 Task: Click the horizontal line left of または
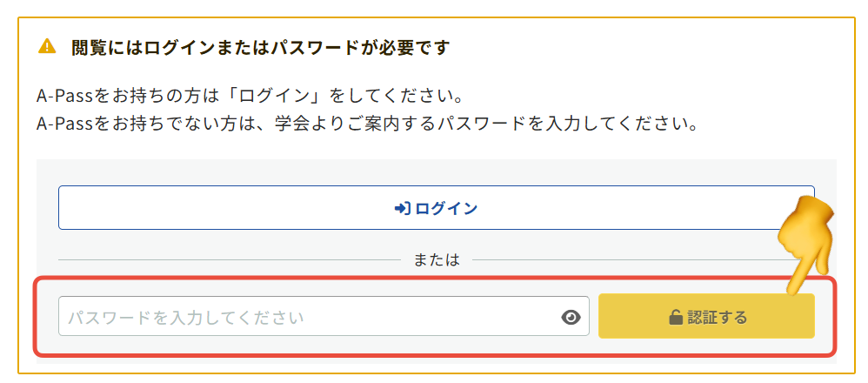click(x=226, y=259)
